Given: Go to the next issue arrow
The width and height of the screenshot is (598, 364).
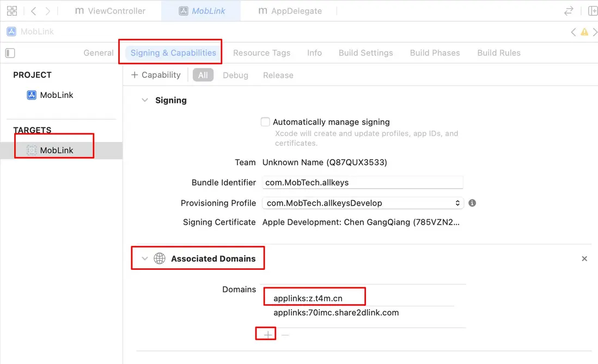Looking at the screenshot, I should 595,32.
